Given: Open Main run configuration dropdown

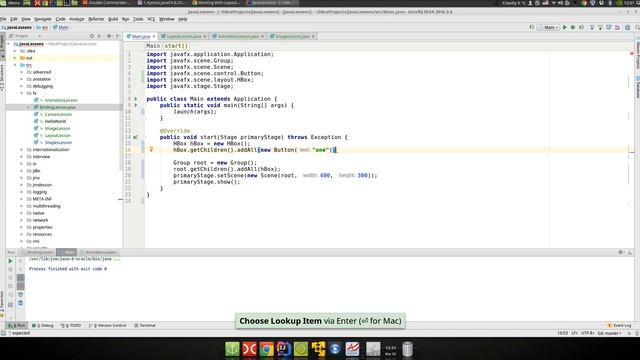Looking at the screenshot, I should coord(549,27).
